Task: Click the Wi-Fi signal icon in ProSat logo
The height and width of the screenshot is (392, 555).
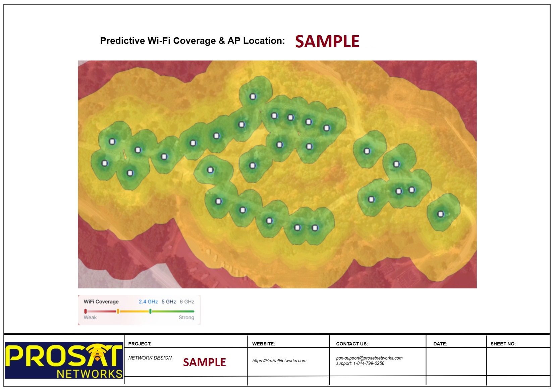Action: click(97, 353)
